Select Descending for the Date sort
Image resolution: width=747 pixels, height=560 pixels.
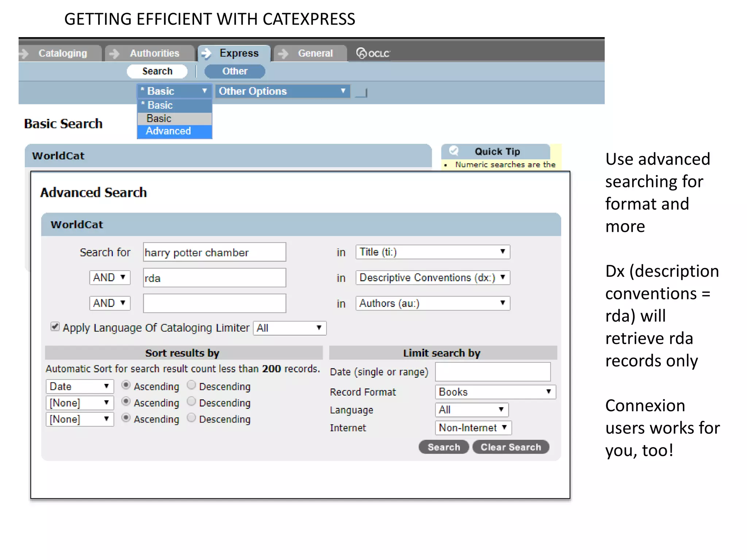click(x=191, y=385)
